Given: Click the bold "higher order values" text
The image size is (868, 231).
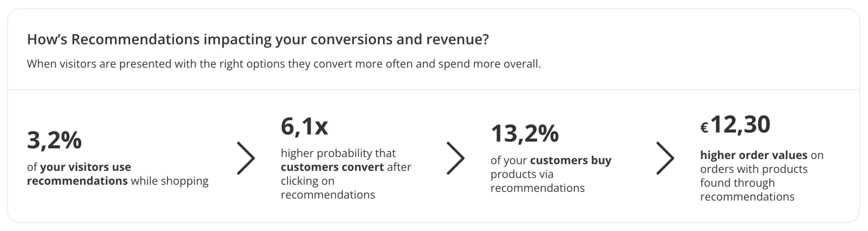Looking at the screenshot, I should (x=754, y=155).
